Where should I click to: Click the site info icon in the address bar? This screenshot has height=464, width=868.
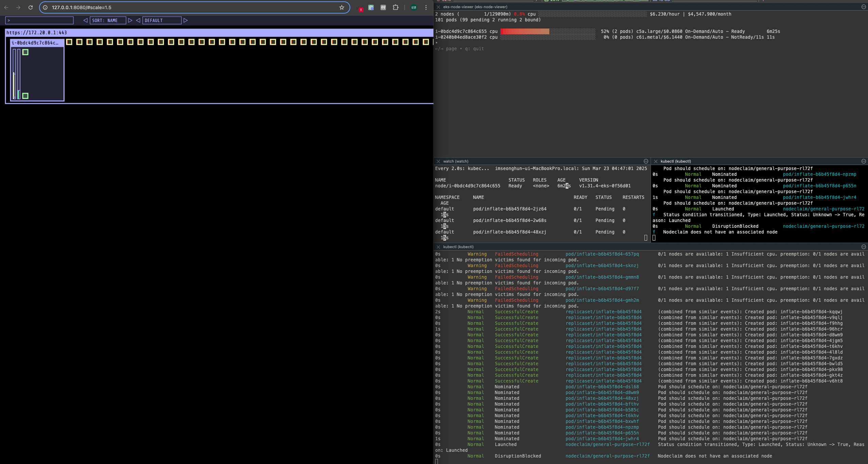click(x=45, y=7)
